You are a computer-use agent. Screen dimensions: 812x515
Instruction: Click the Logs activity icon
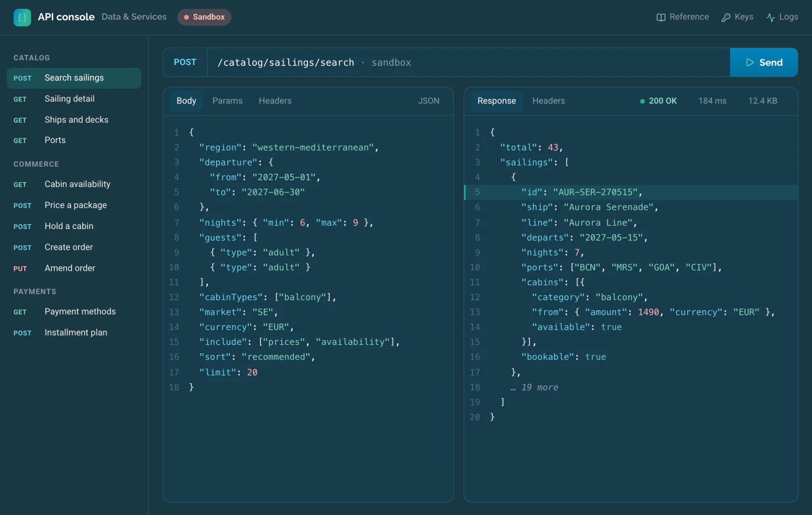[770, 17]
